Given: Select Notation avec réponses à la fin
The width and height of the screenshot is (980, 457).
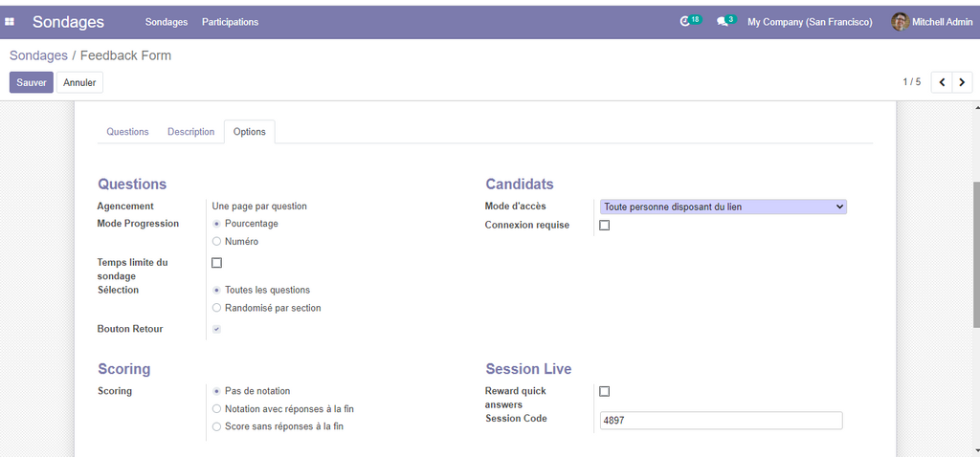Looking at the screenshot, I should click(x=216, y=409).
